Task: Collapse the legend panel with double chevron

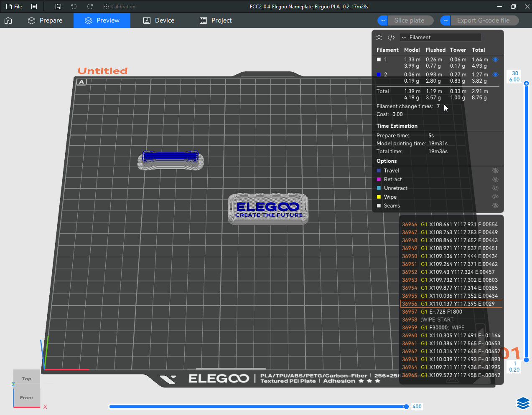Action: coord(379,38)
